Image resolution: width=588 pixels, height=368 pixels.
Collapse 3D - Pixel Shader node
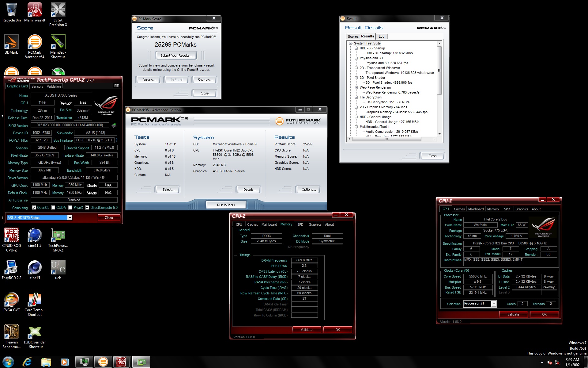(356, 78)
